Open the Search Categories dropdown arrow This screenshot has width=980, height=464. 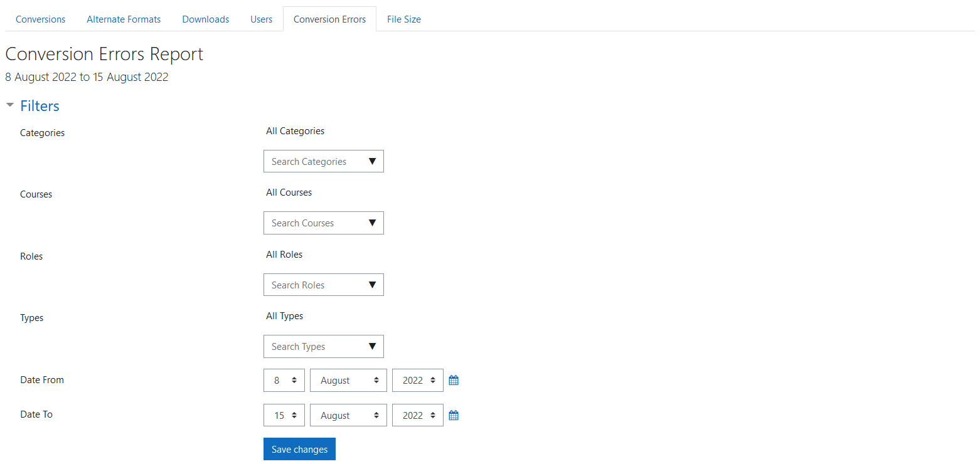[x=372, y=161]
